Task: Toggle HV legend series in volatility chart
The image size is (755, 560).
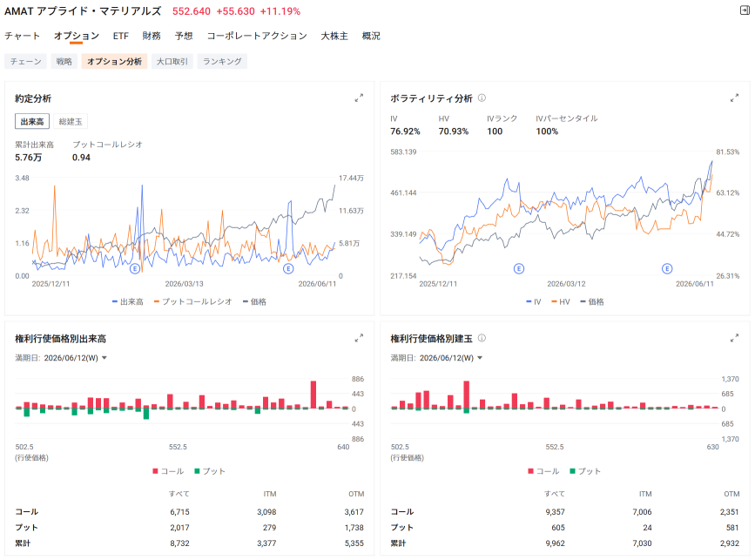Action: click(x=561, y=302)
